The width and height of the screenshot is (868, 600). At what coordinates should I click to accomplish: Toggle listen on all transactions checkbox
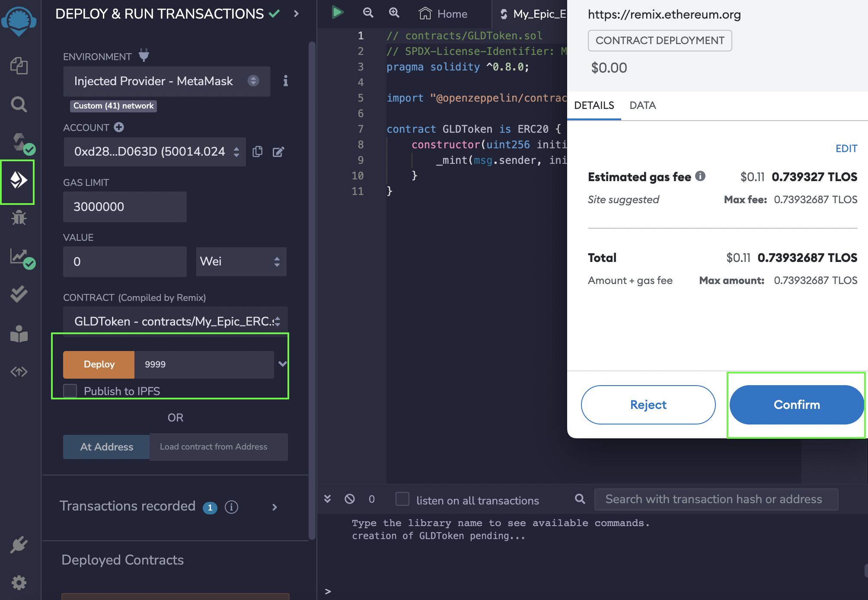click(402, 499)
